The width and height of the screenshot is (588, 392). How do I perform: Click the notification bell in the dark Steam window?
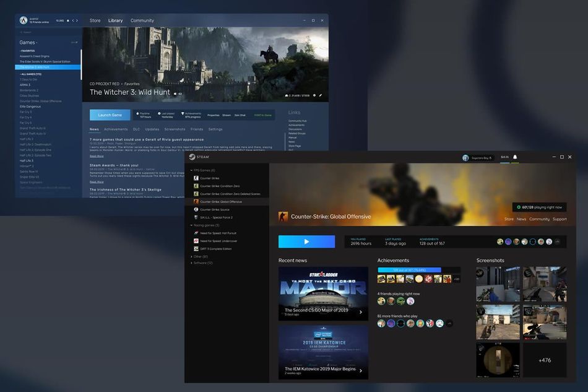[x=515, y=157]
